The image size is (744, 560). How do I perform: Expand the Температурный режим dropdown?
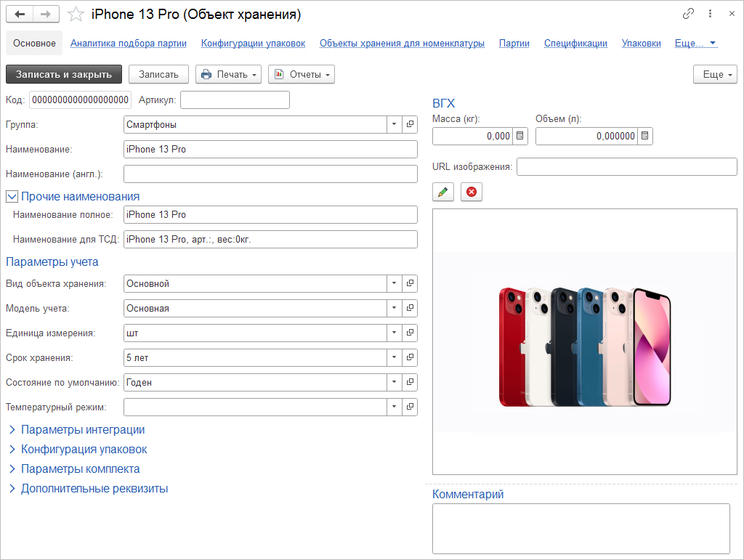point(394,407)
